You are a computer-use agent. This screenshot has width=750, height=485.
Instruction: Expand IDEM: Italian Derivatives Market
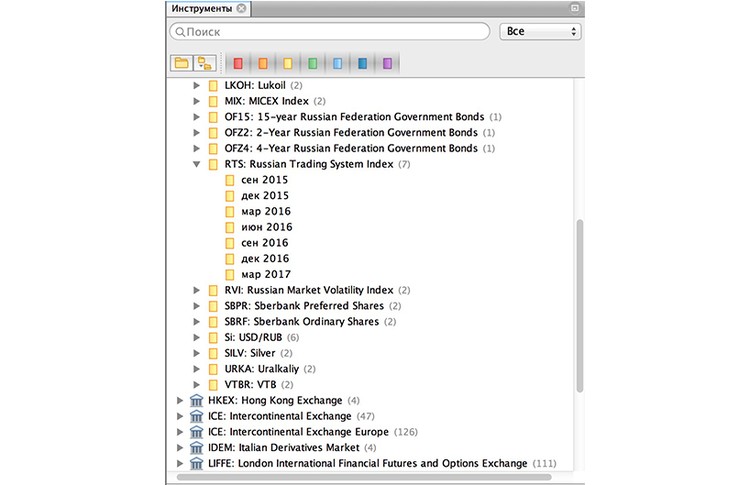point(180,448)
